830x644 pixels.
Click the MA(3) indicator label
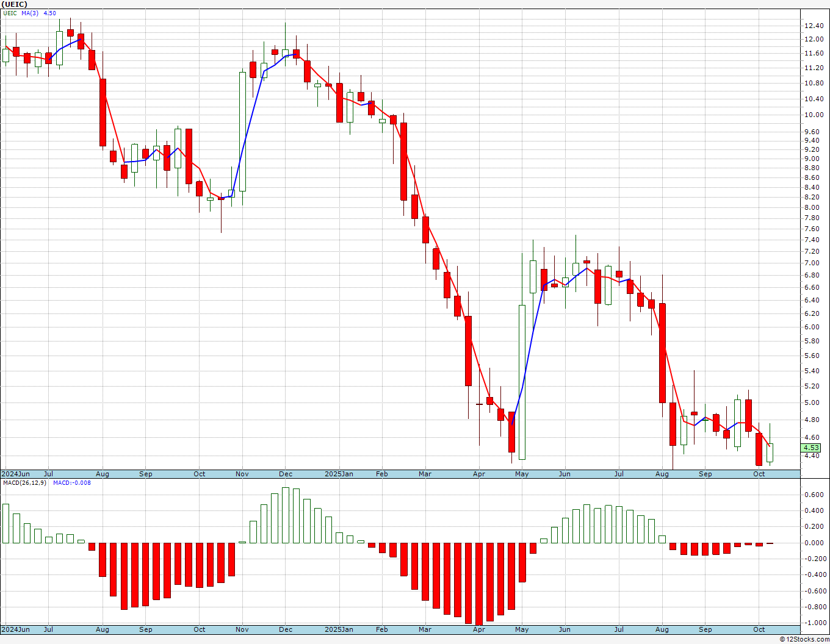click(x=30, y=13)
